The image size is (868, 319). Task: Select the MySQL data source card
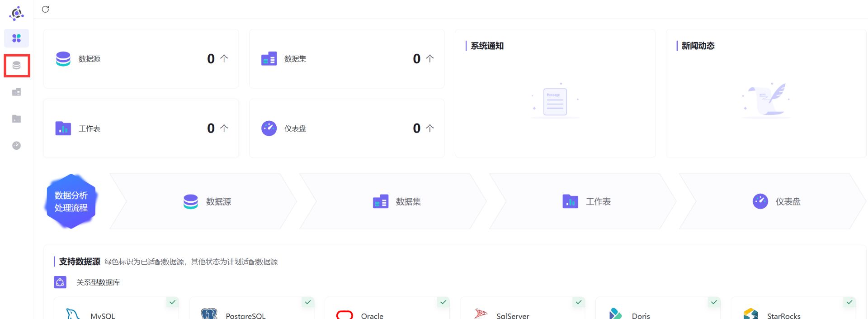[116, 309]
